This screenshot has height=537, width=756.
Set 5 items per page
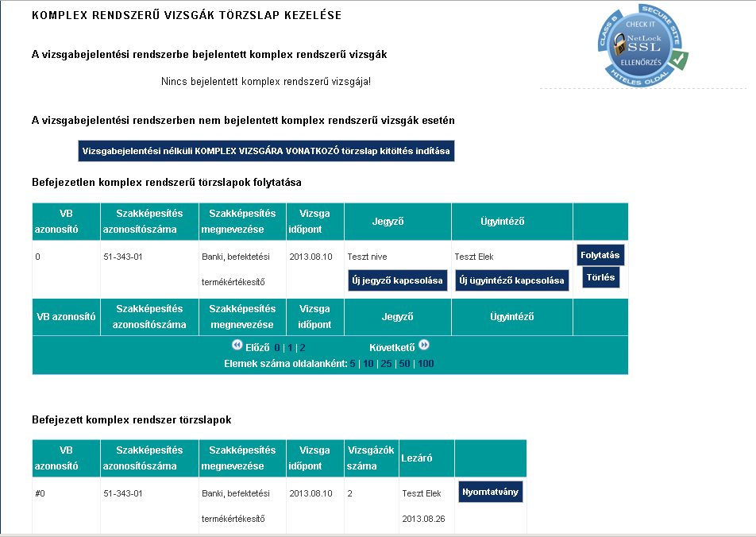pos(353,364)
